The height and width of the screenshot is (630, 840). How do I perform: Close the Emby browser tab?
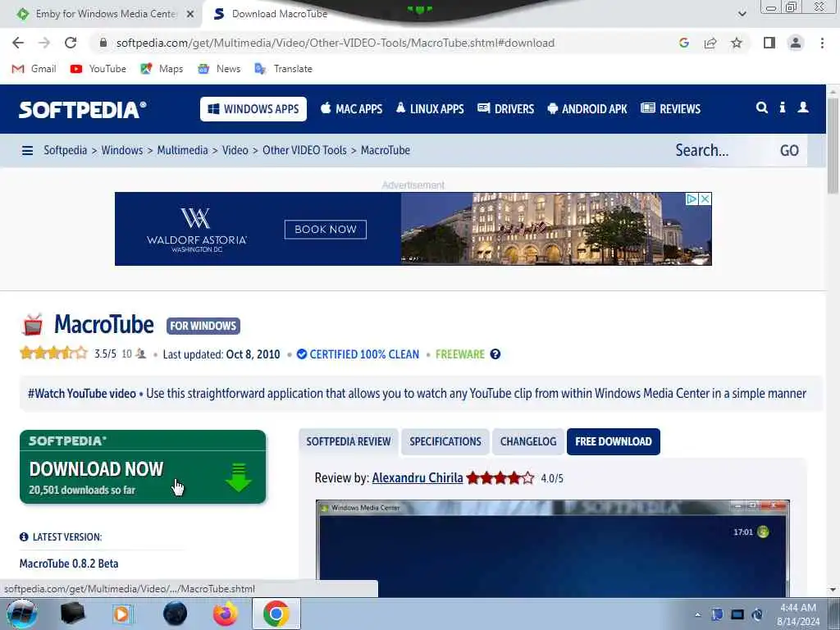point(190,14)
